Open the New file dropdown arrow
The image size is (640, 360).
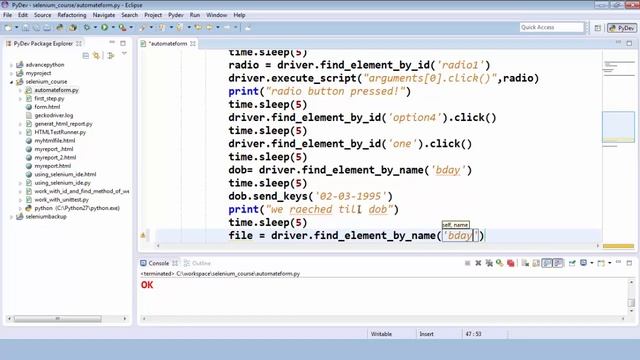point(16,27)
